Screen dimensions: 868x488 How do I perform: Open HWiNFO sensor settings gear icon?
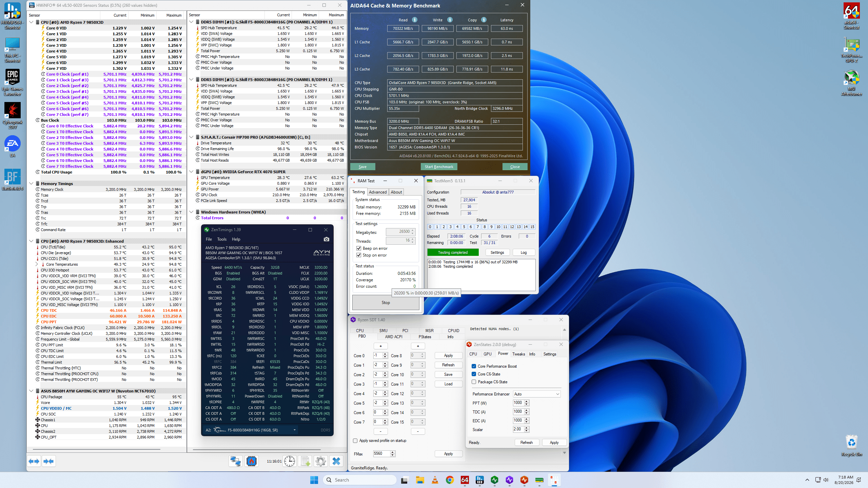pyautogui.click(x=320, y=461)
